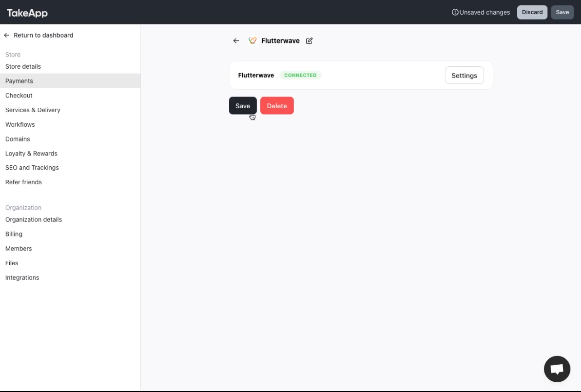Viewport: 581px width, 392px height.
Task: Open Files section
Action: [12, 263]
